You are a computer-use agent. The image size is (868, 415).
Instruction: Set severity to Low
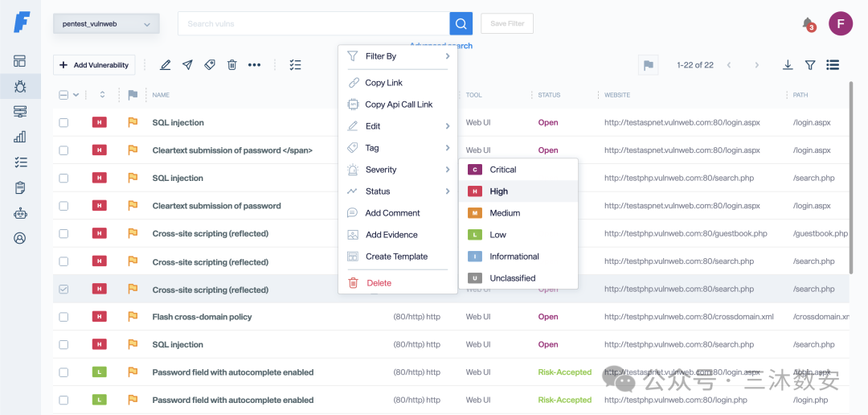[518, 234]
